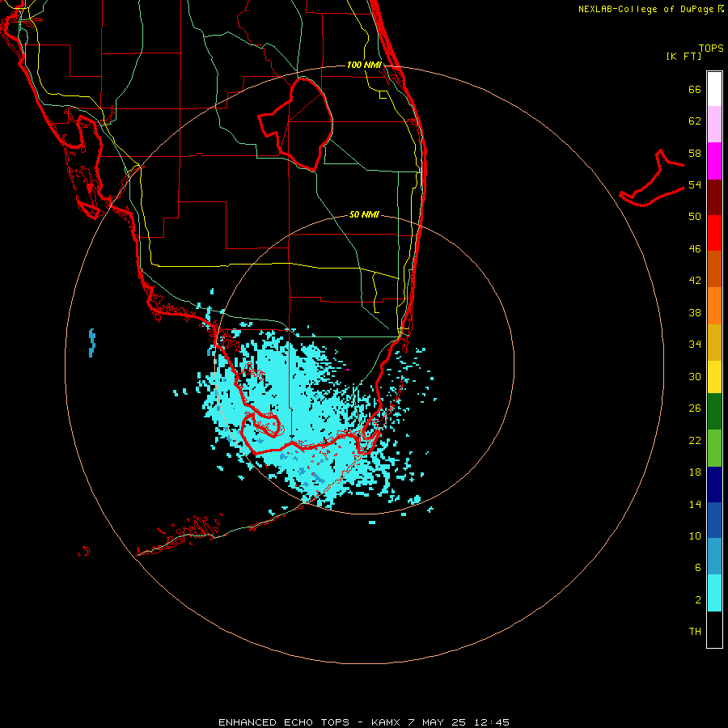
Task: Click the white swatch in the tops legend
Action: [x=714, y=89]
